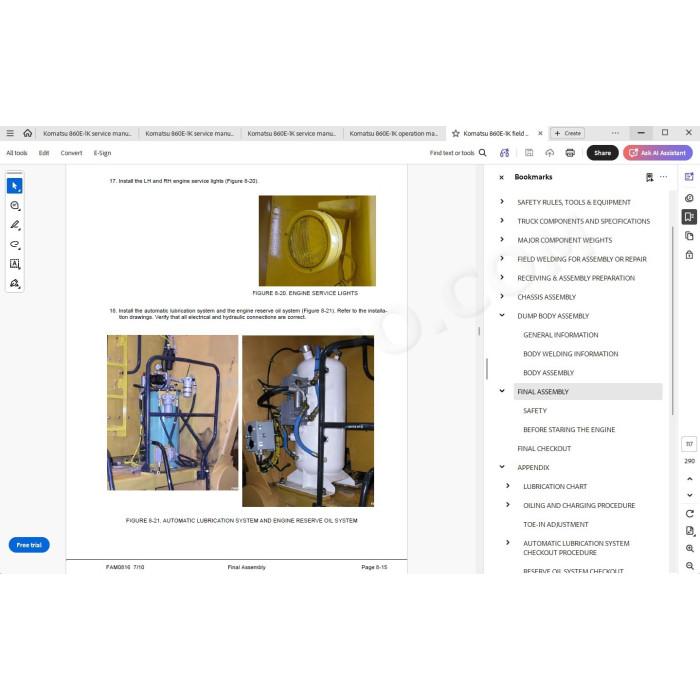Toggle the Bookmarks panel icon
This screenshot has width=700, height=700.
[689, 217]
